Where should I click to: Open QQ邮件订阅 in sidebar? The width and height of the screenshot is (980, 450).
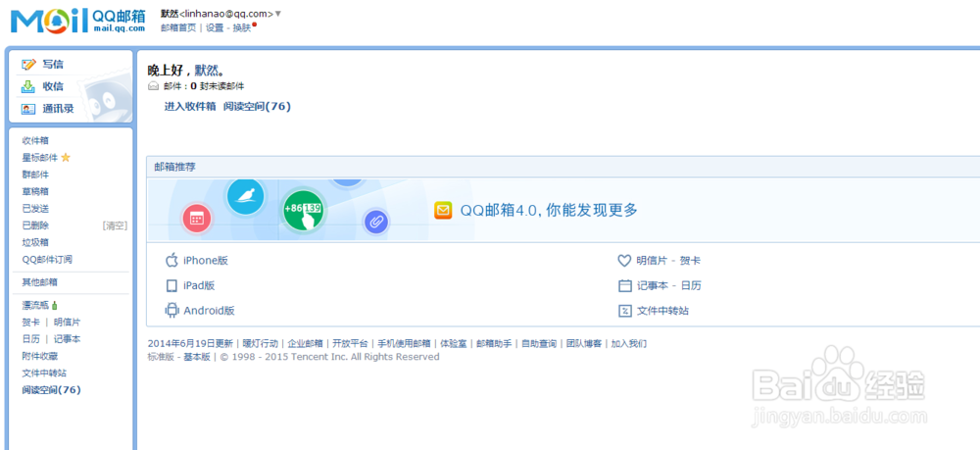tap(47, 259)
